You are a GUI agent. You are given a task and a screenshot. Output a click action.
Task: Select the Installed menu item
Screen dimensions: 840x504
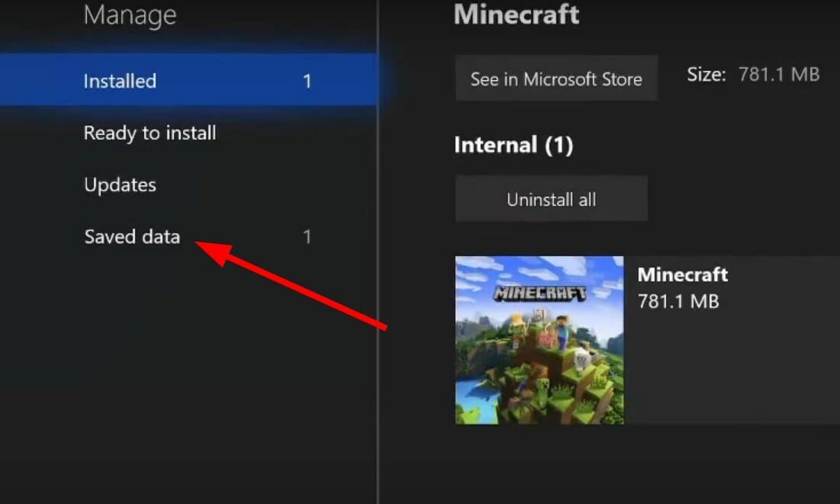tap(188, 80)
